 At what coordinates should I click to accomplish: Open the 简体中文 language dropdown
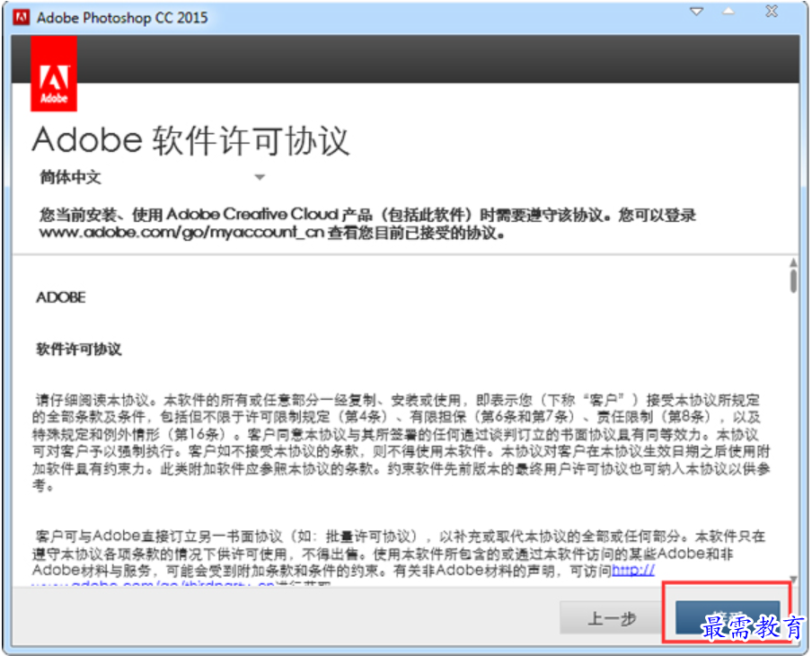tap(153, 177)
